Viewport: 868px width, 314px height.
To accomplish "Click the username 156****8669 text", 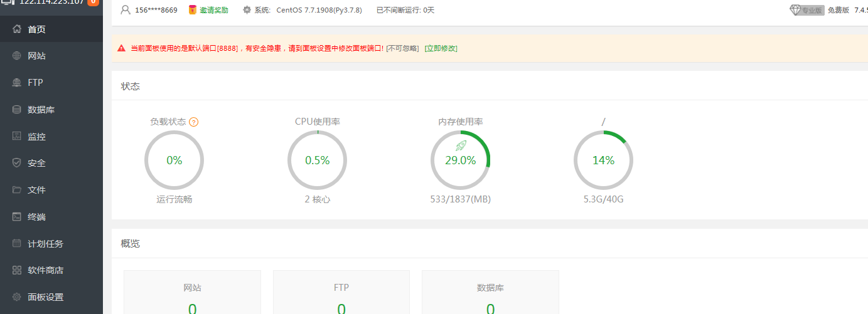I will 156,10.
